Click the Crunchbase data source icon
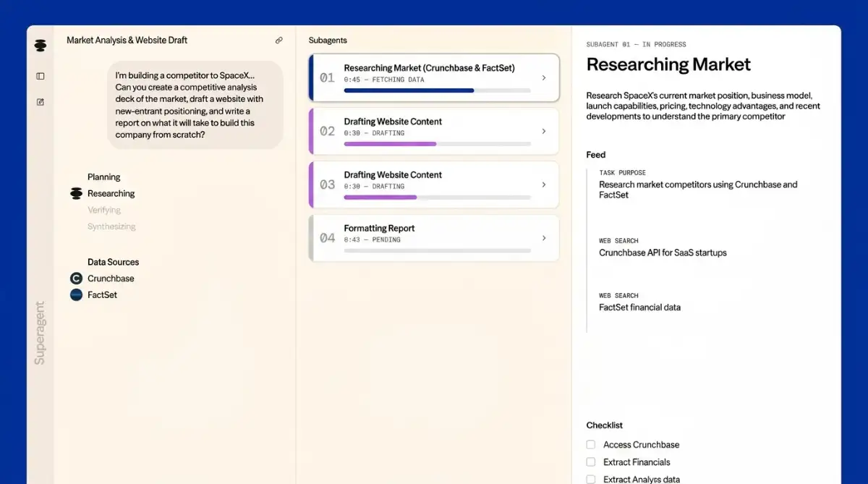 coord(76,279)
